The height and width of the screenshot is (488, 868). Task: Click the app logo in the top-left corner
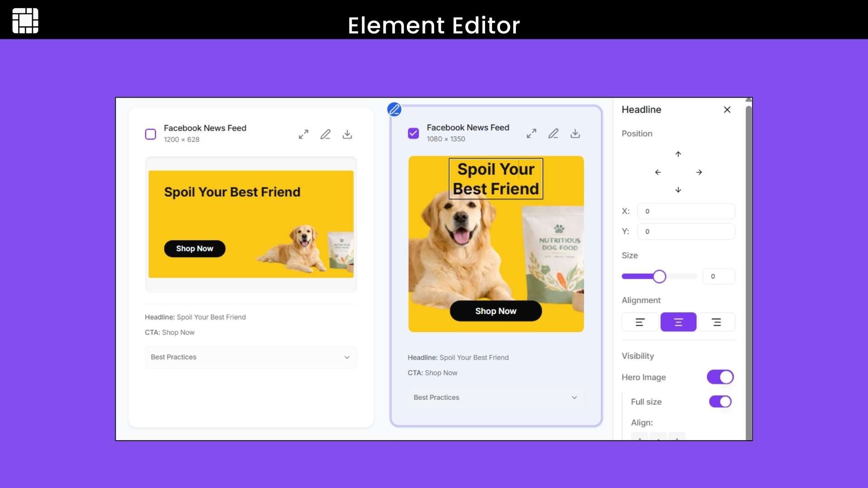tap(25, 21)
